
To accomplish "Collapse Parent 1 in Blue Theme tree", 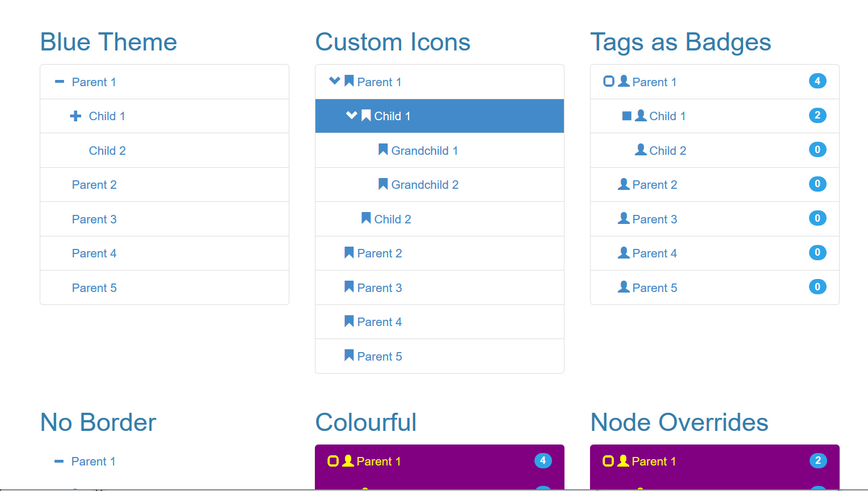I will tap(59, 82).
